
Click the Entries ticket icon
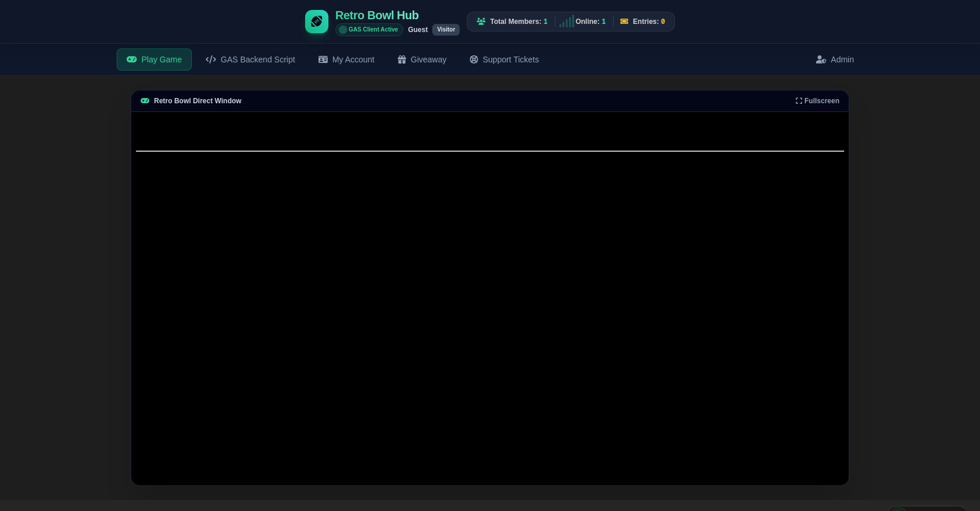(x=624, y=22)
